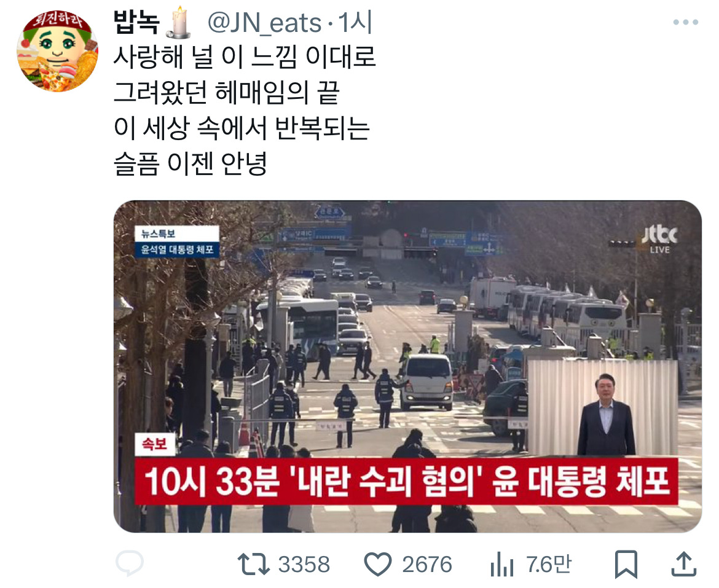Bookmark this tweet
Screen dimensions: 719x588
[626, 564]
